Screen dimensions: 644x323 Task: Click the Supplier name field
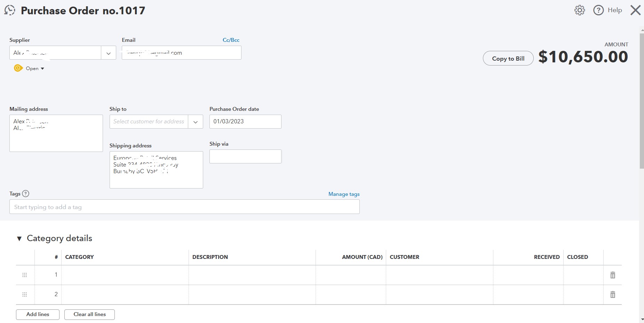pos(55,53)
